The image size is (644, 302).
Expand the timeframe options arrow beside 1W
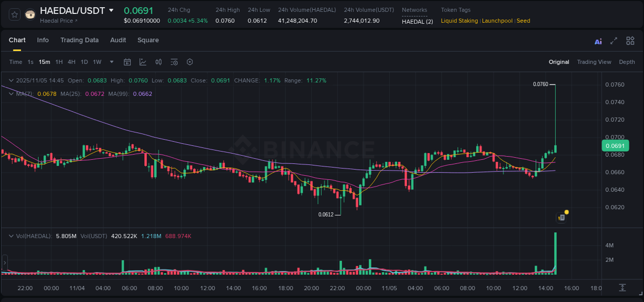point(111,62)
